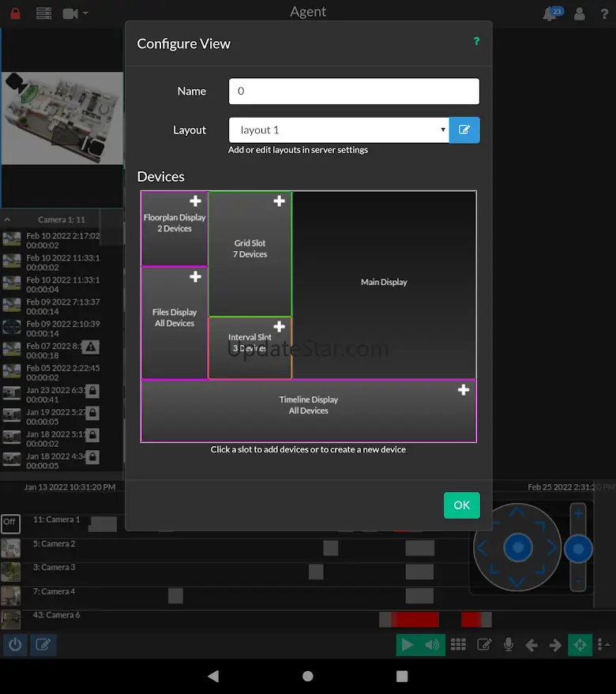Click the green play button
The width and height of the screenshot is (616, 694).
click(x=408, y=645)
